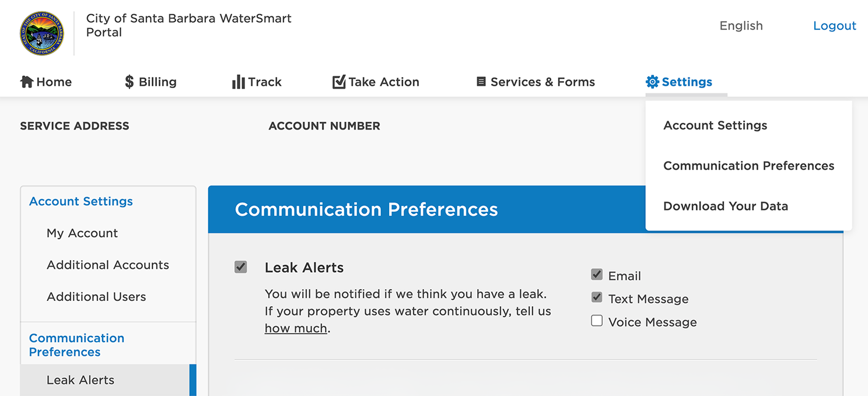Open Download Your Data dropdown option
Viewport: 868px width, 396px height.
(726, 206)
